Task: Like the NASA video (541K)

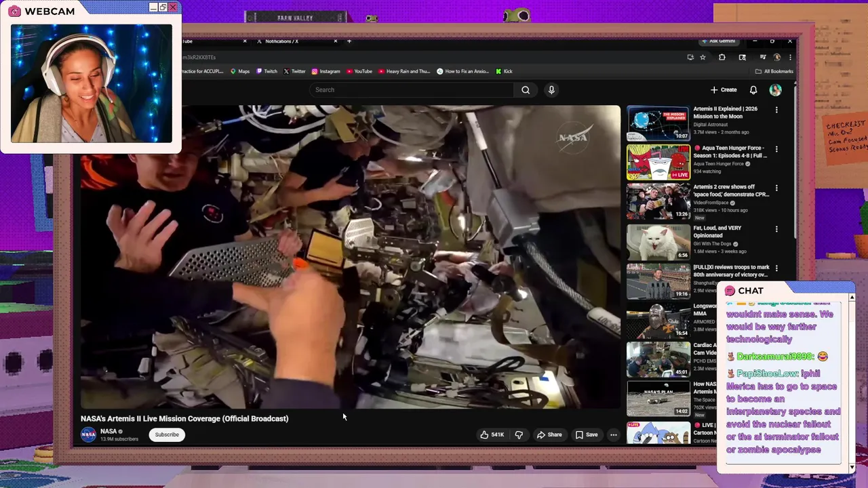Action: point(492,434)
